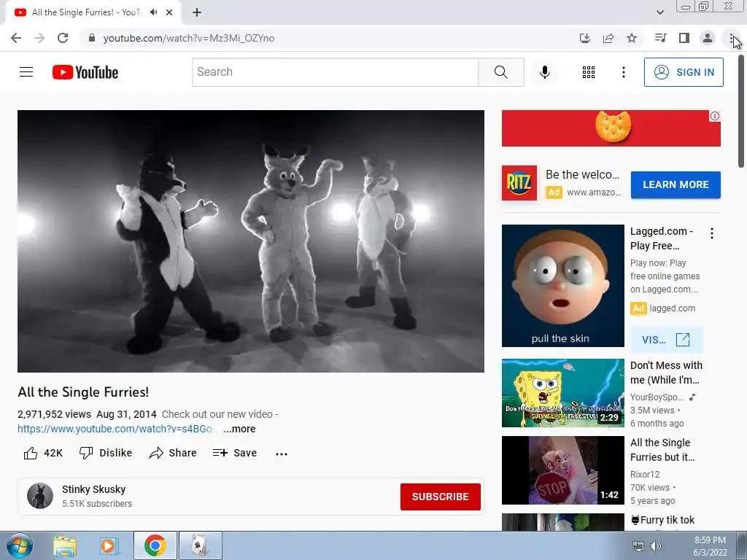Click into the YouTube Search field

[336, 72]
